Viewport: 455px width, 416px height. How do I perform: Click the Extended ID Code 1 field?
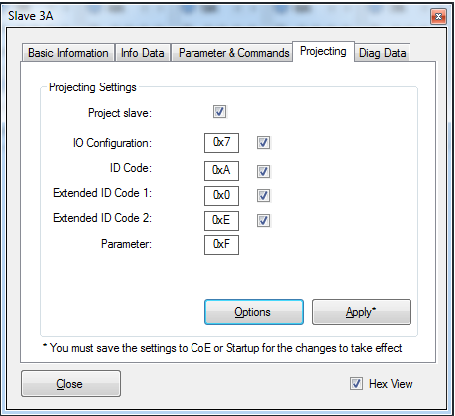pyautogui.click(x=221, y=196)
